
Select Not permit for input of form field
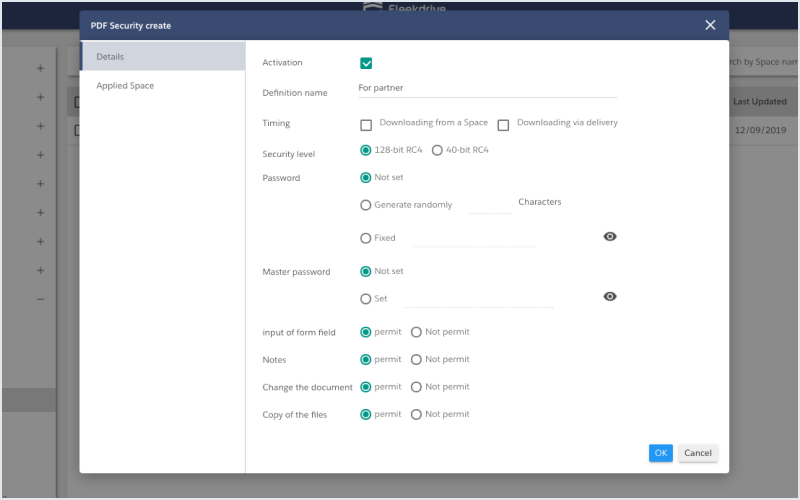[x=416, y=332]
